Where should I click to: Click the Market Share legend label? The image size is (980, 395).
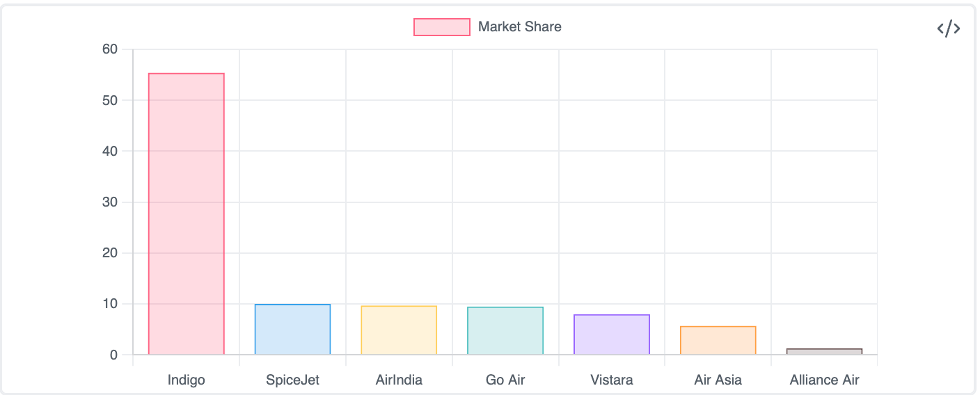pyautogui.click(x=519, y=27)
